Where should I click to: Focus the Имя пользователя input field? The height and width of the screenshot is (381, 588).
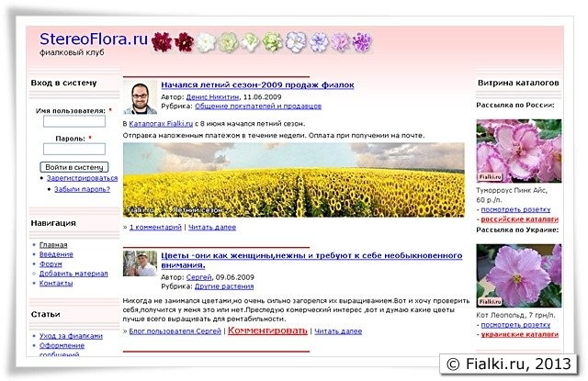(74, 123)
